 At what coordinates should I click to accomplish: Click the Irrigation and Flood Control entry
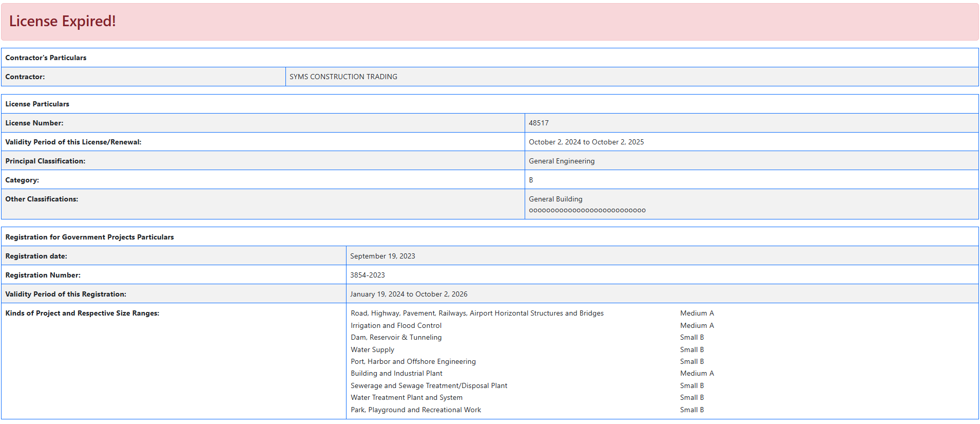[396, 325]
